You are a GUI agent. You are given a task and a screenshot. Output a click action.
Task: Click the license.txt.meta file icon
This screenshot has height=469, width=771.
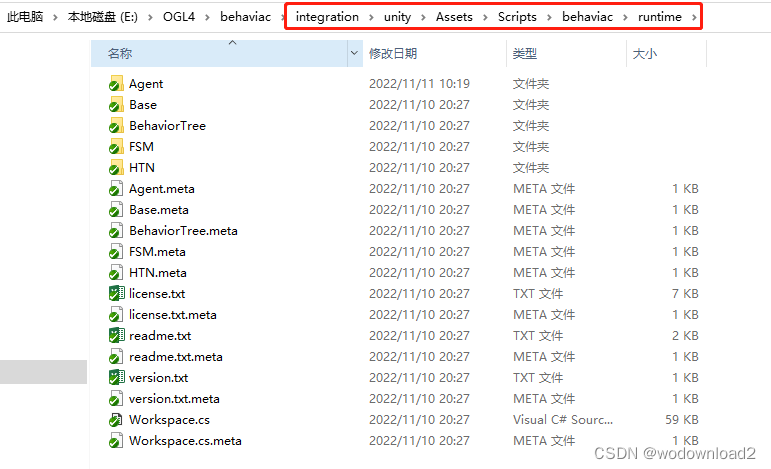pyautogui.click(x=116, y=315)
